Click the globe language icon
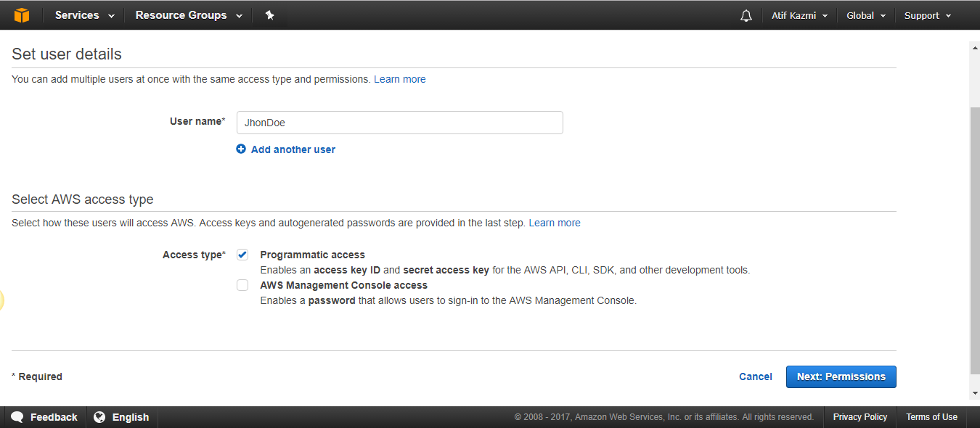This screenshot has width=980, height=428. click(99, 417)
